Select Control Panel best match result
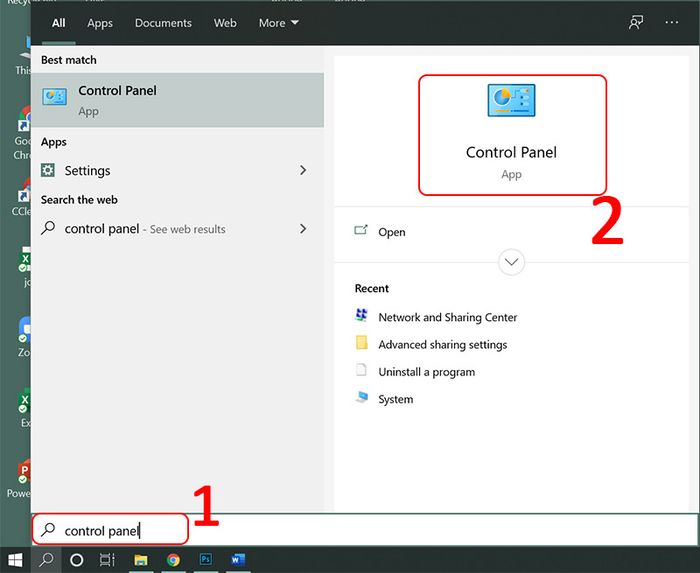 pyautogui.click(x=178, y=100)
